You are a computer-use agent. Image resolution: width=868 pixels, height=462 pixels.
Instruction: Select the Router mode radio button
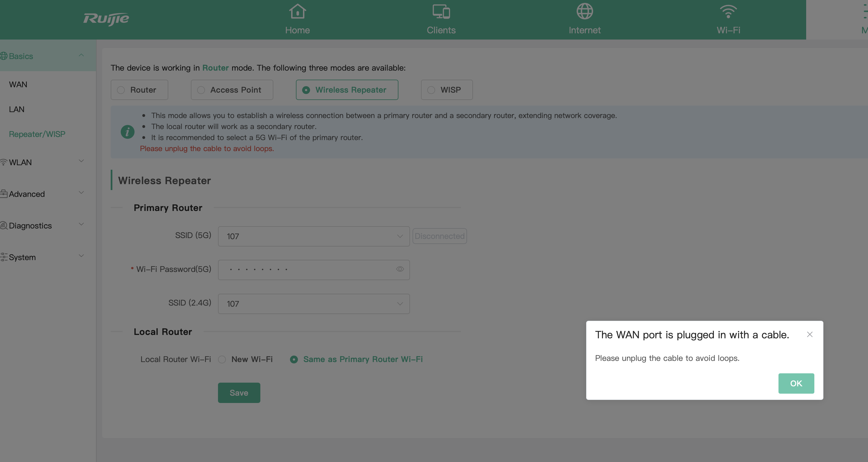tap(121, 90)
